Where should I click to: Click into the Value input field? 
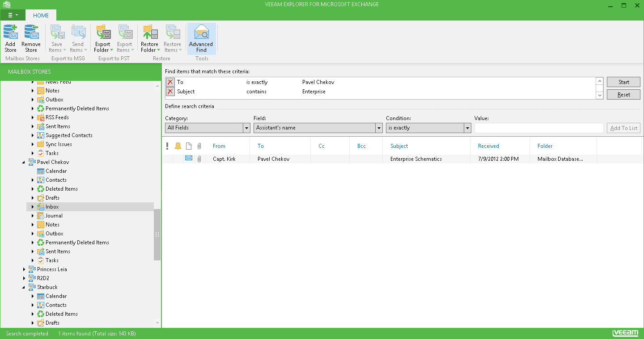(539, 128)
